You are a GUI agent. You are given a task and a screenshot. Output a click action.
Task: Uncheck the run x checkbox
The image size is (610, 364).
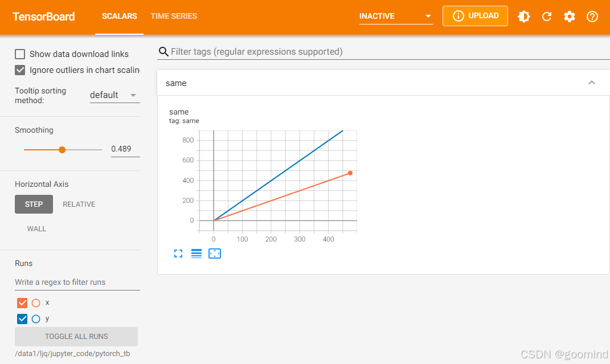tap(22, 303)
